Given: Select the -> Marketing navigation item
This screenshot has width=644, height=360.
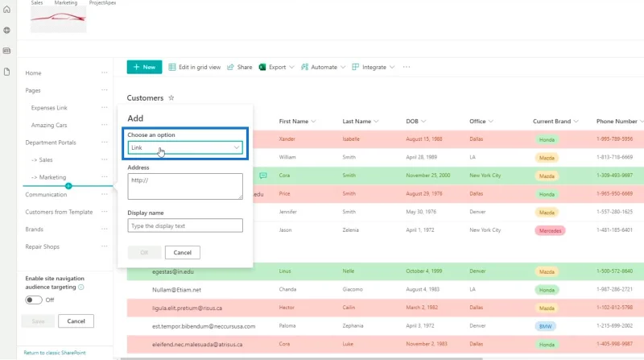Looking at the screenshot, I should (x=48, y=177).
